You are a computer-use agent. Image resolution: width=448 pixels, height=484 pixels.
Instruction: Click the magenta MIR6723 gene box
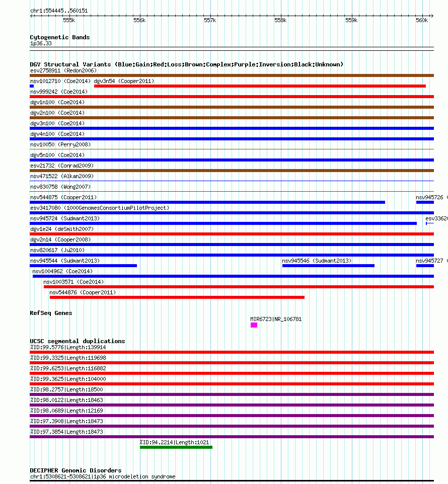coord(254,325)
